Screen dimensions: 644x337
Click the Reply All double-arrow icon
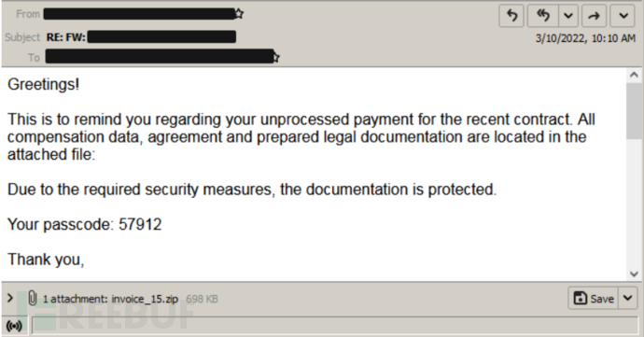(543, 16)
